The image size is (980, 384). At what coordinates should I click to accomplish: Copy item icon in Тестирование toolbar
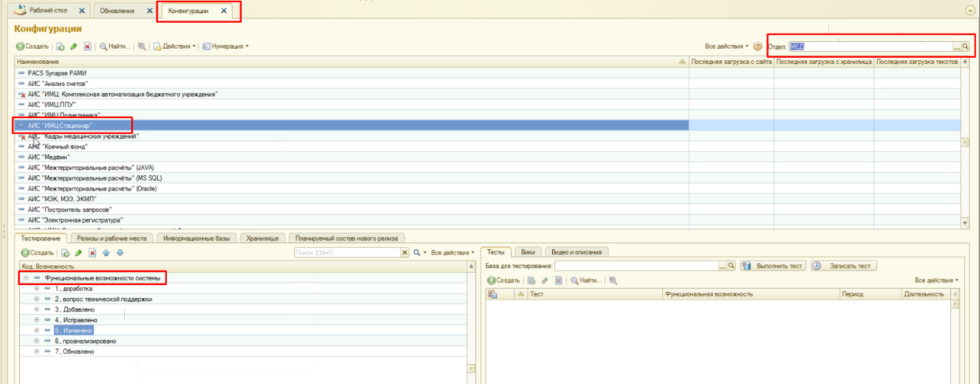pyautogui.click(x=66, y=253)
